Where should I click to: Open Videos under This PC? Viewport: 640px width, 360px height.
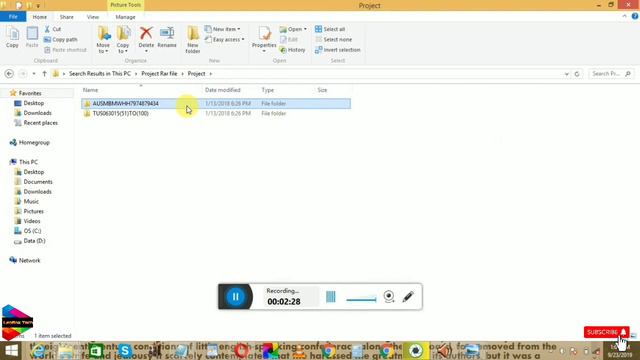click(32, 221)
